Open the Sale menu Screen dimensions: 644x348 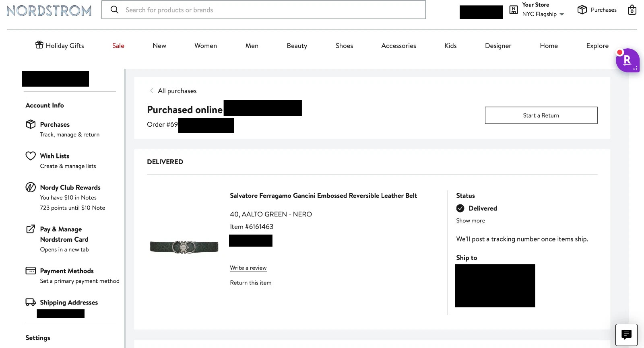click(118, 46)
